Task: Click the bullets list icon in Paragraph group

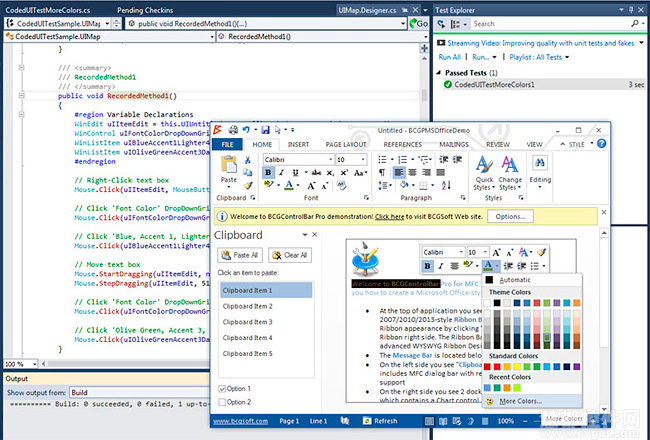Action: pyautogui.click(x=382, y=160)
